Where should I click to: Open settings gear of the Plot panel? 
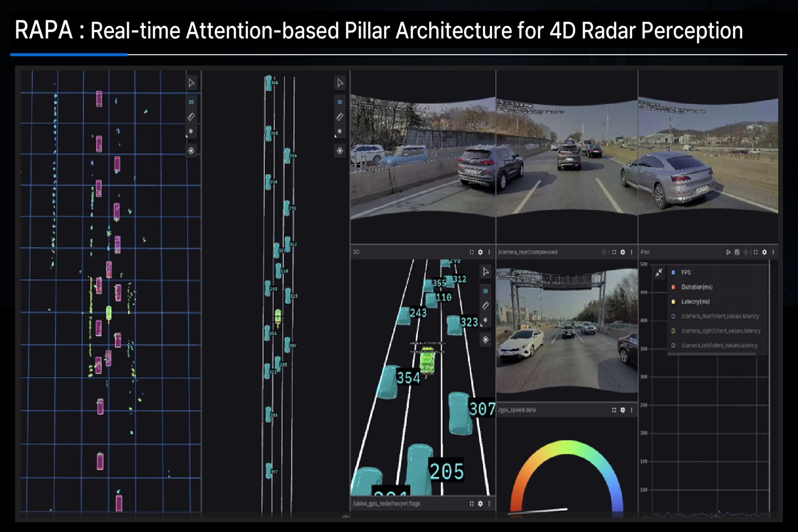(764, 252)
